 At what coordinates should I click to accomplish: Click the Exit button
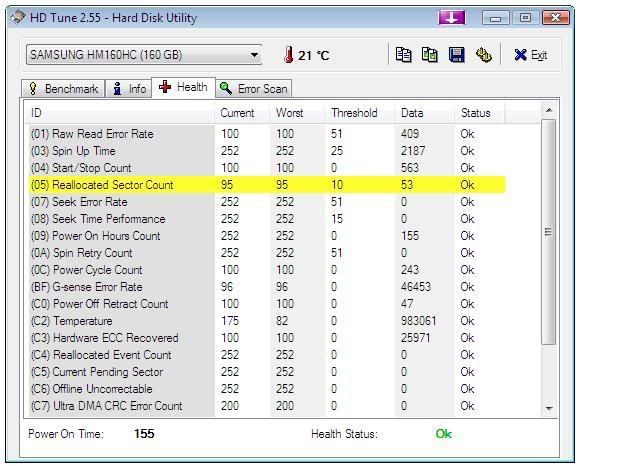pos(531,55)
